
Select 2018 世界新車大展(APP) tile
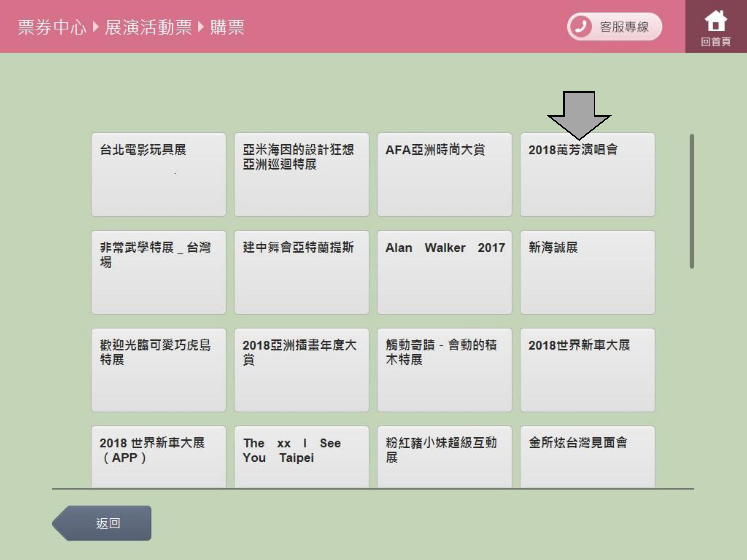point(158,456)
